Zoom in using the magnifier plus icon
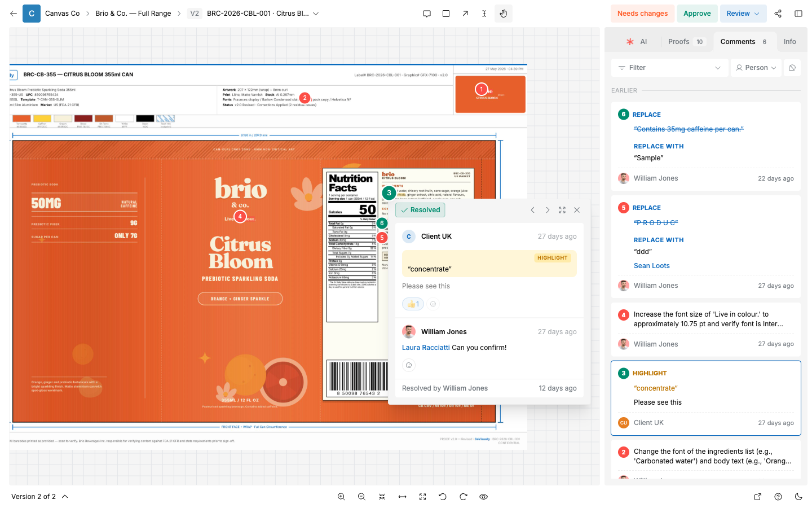Viewport: 812px width, 508px height. 341,497
